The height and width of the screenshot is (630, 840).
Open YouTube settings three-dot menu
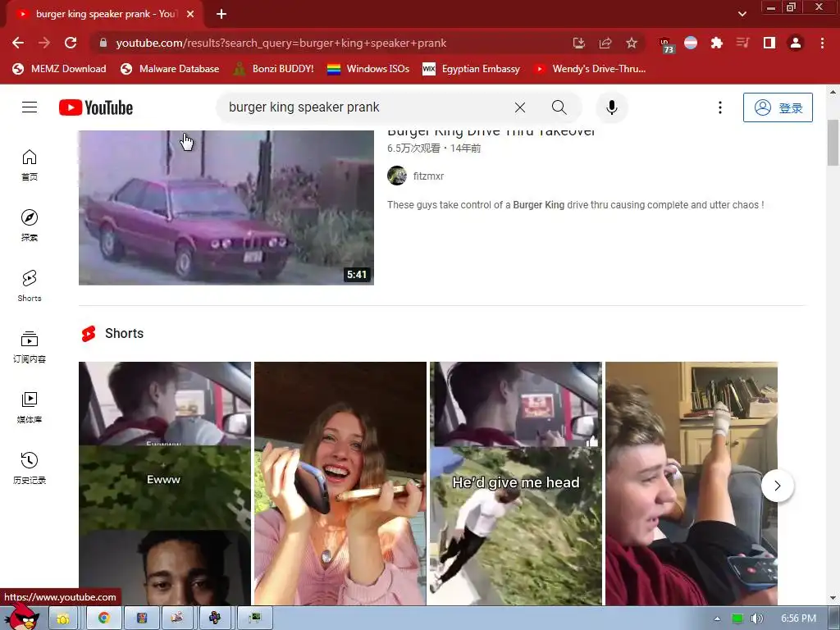pos(720,107)
